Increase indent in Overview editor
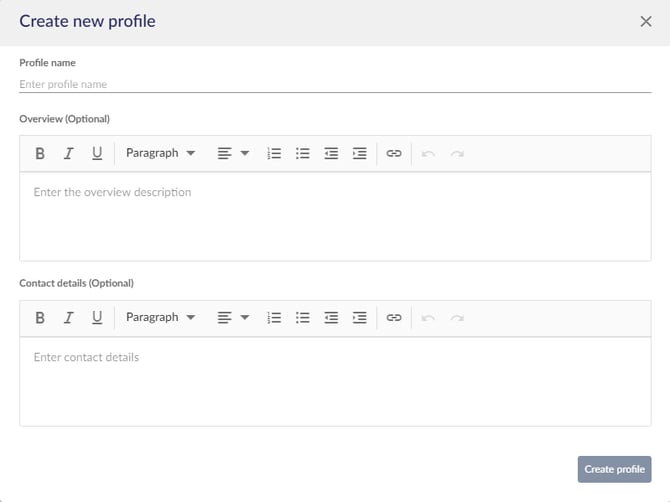The image size is (670, 502). [360, 154]
